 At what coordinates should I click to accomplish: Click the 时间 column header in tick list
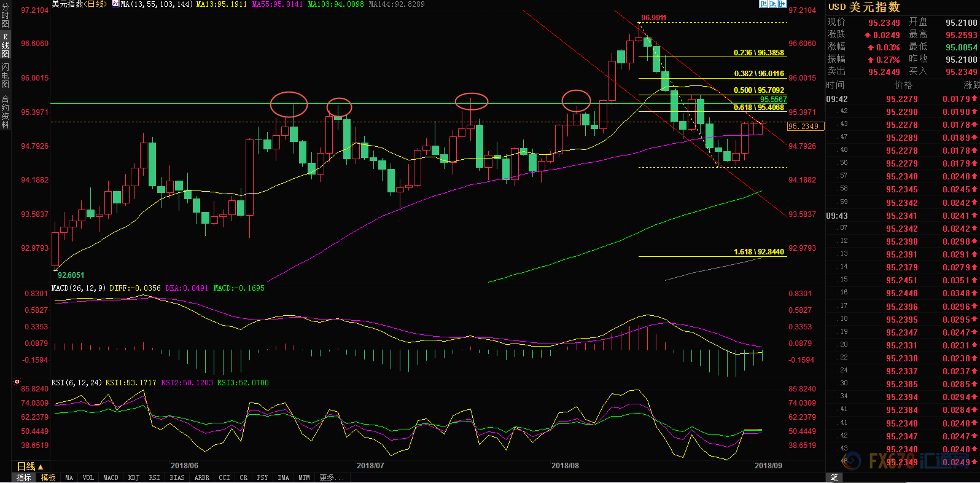(x=835, y=85)
